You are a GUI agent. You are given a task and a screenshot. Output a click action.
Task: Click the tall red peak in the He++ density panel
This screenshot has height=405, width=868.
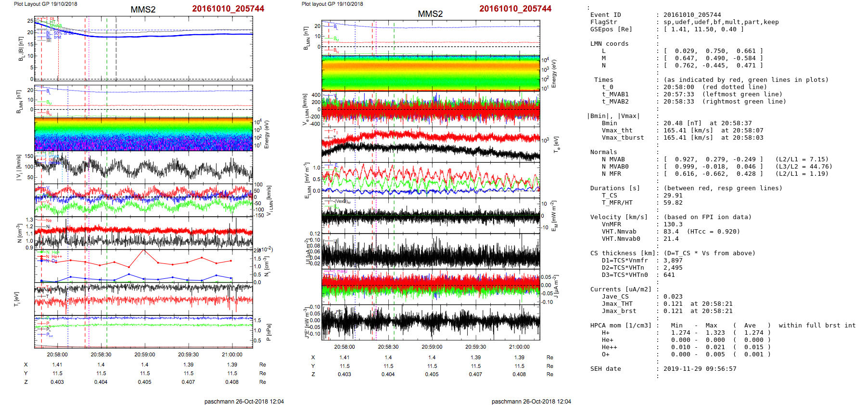(x=143, y=251)
